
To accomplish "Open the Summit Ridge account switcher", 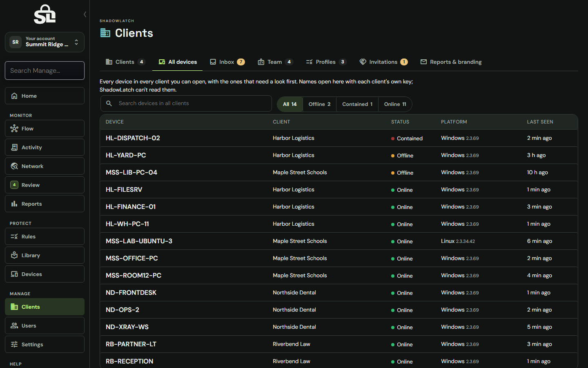I will (45, 42).
